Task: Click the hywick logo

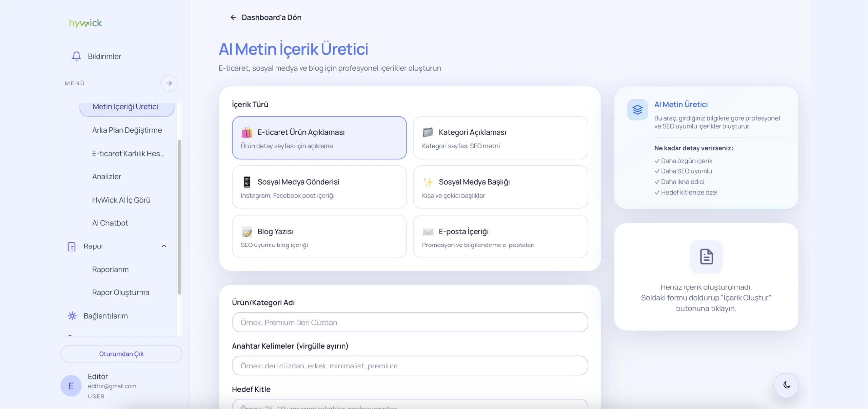Action: point(85,23)
